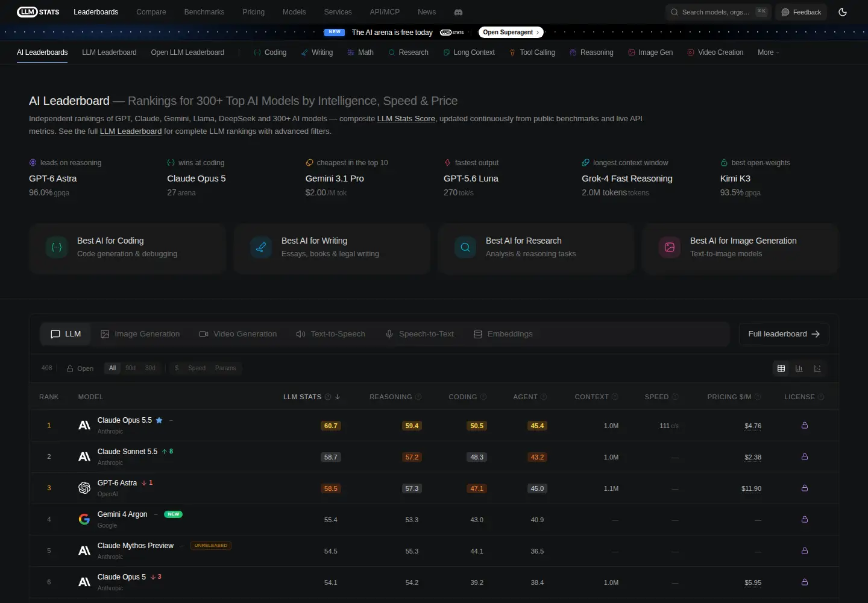Switch to Text-to-Speech tab
868x603 pixels.
[x=331, y=334]
